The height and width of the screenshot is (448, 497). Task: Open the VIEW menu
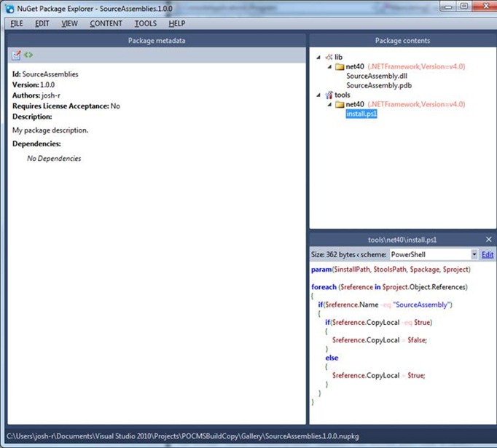tap(69, 23)
